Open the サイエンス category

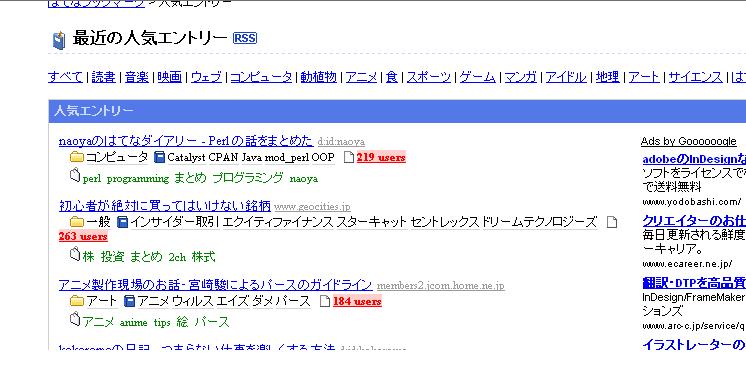(696, 77)
